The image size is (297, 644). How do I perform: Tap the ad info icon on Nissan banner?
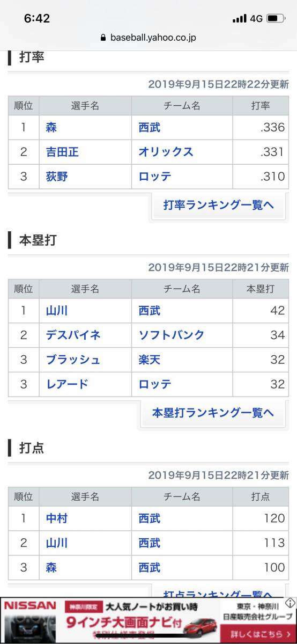coord(290,603)
